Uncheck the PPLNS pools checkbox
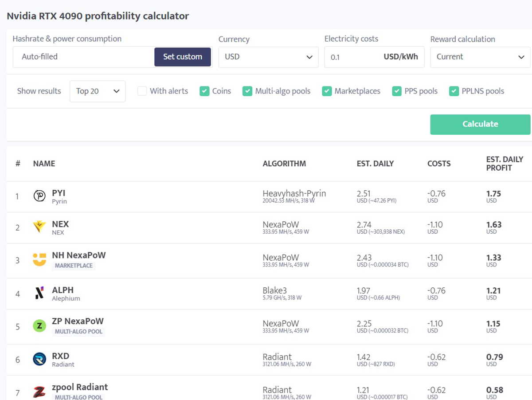Viewport: 532px width, 400px height. (x=454, y=91)
